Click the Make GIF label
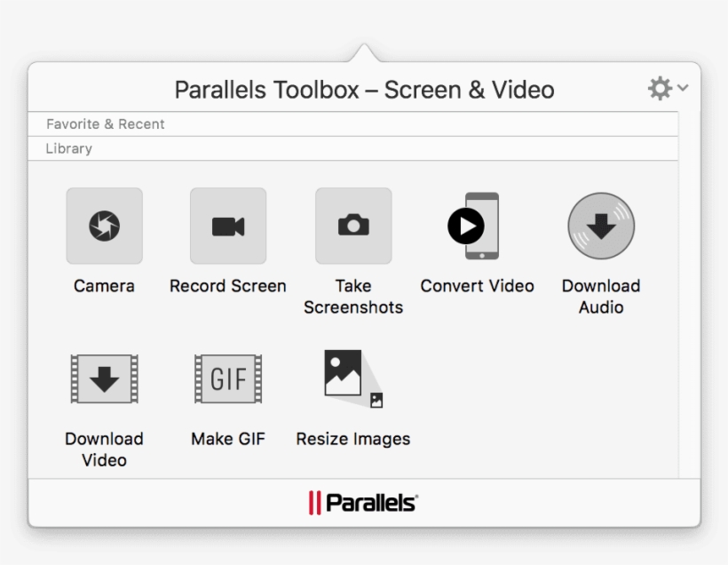The height and width of the screenshot is (565, 728). [228, 439]
